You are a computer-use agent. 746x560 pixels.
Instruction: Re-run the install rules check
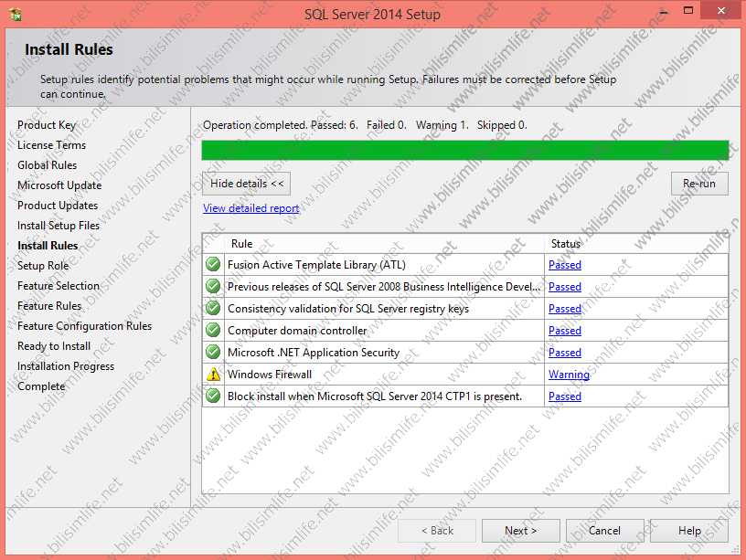pos(699,184)
